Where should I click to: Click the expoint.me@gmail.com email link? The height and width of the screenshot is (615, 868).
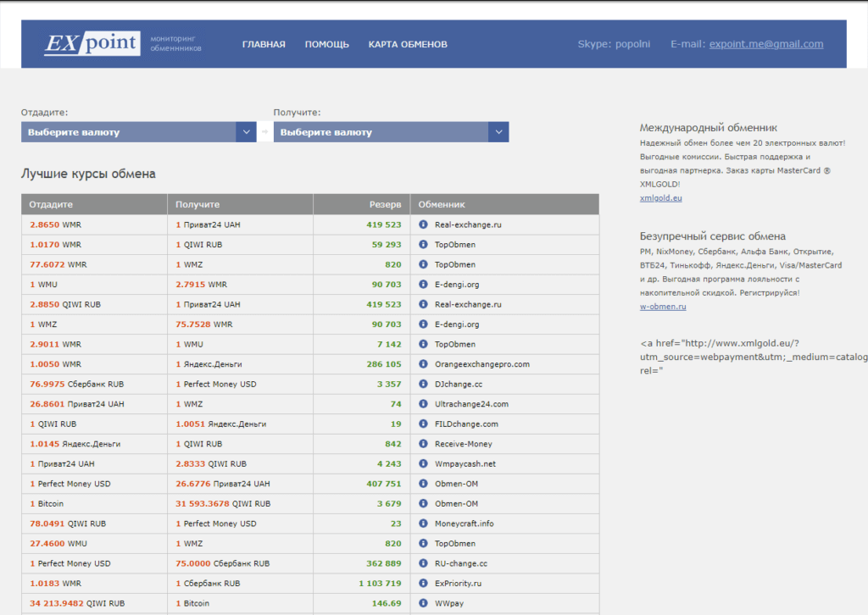766,44
